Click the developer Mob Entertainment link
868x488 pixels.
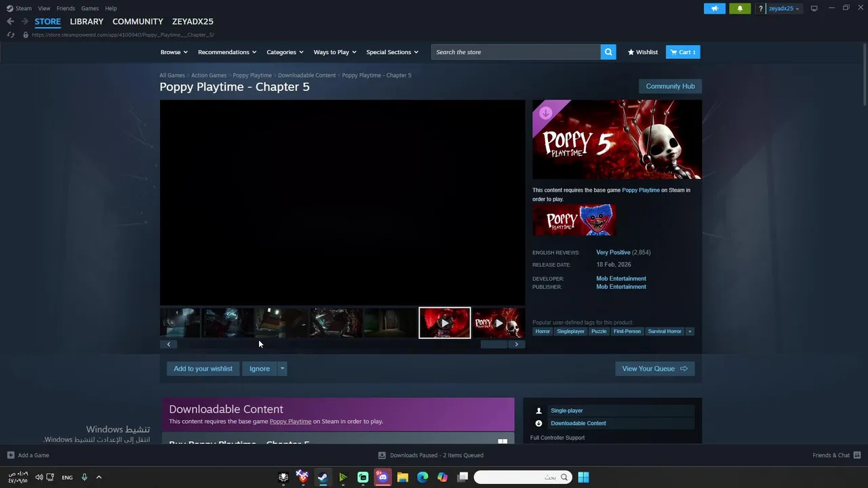tap(621, 279)
